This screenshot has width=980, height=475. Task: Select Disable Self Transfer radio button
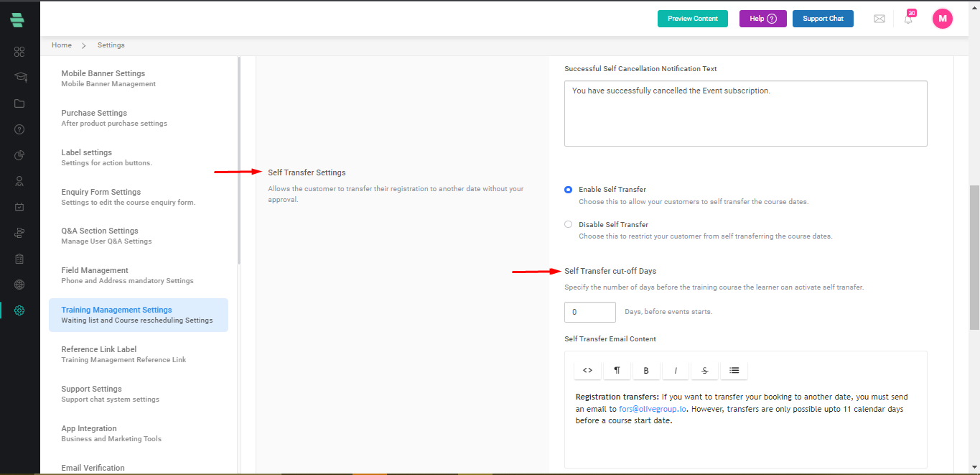click(569, 224)
